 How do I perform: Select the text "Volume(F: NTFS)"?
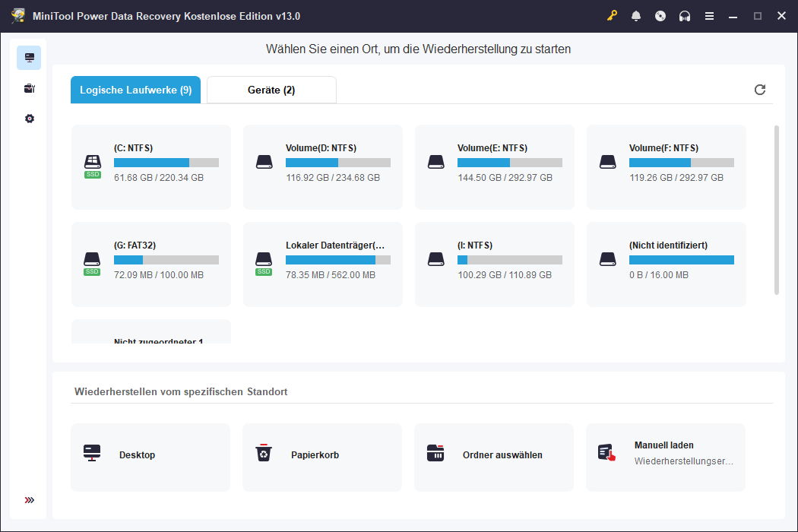point(663,148)
